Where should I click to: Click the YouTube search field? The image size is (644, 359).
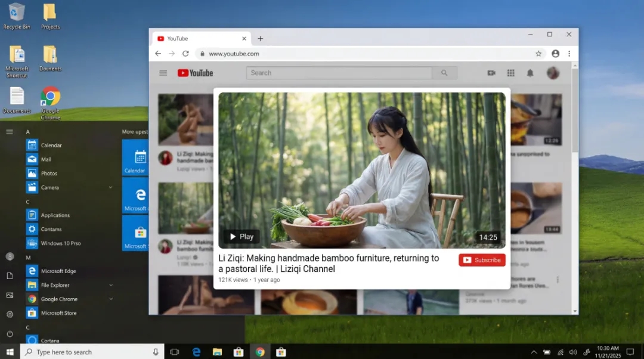340,73
